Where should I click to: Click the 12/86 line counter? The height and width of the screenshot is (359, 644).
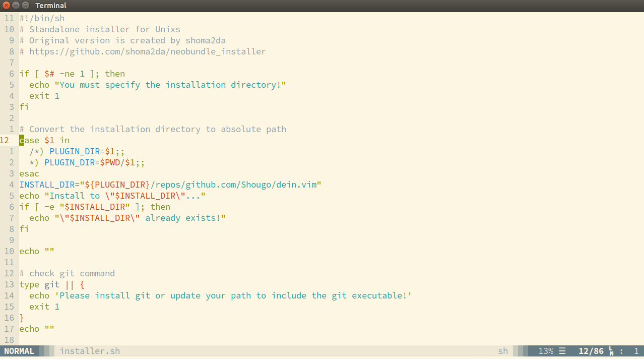click(591, 351)
